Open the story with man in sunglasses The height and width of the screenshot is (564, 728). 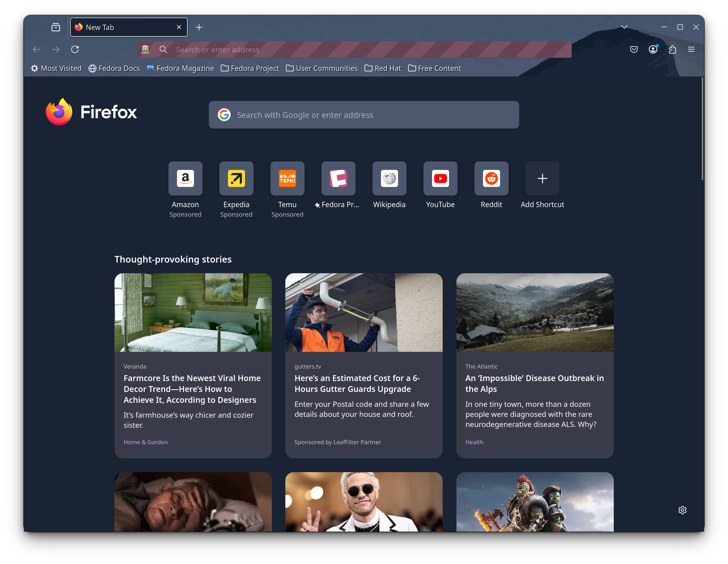364,502
